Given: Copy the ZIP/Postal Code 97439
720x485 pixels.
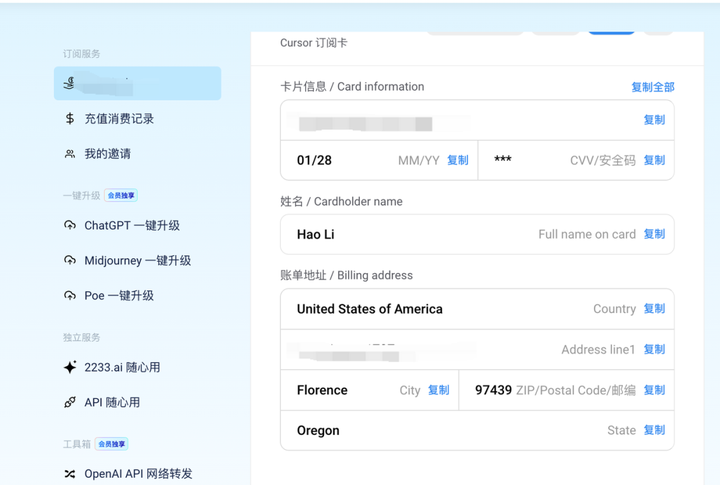Looking at the screenshot, I should [654, 390].
